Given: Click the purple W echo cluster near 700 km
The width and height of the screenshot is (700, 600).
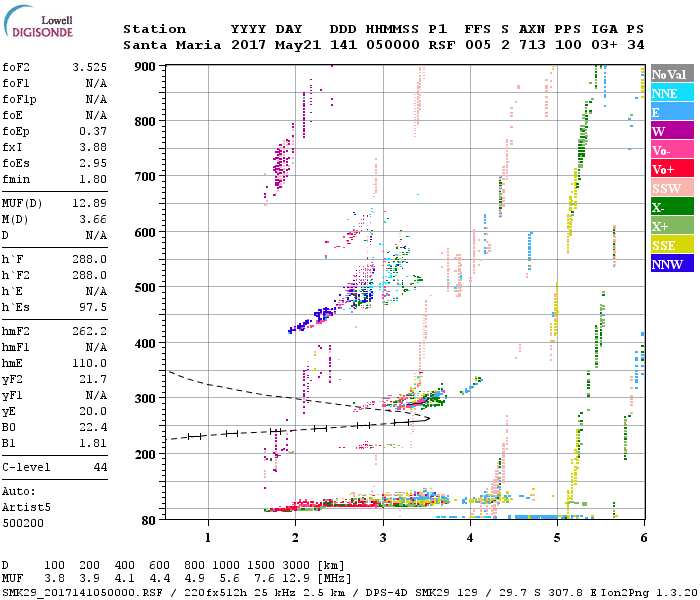Looking at the screenshot, I should coord(282,165).
